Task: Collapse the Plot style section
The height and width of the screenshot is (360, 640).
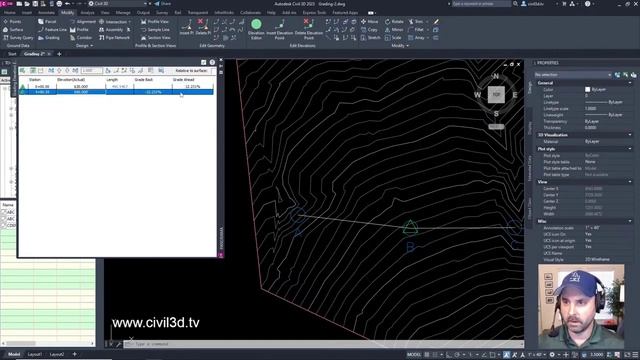Action: coord(630,149)
